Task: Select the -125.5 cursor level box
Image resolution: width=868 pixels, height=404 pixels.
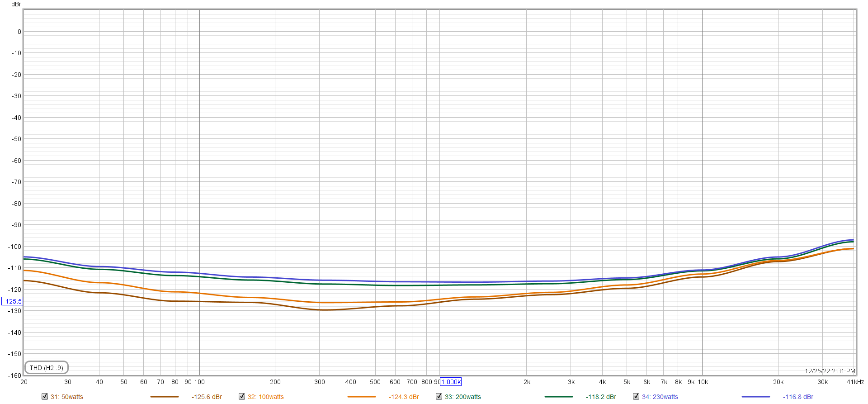Action: pos(12,301)
